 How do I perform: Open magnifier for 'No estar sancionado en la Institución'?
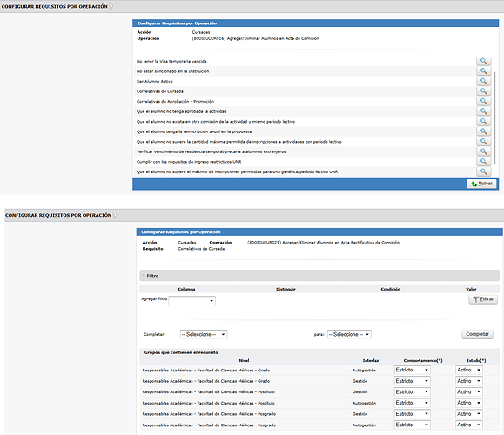[x=483, y=71]
